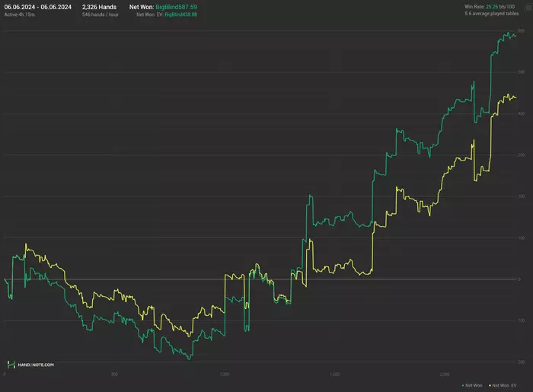Click the BigBlind438.88 EV value
Image resolution: width=533 pixels, height=392 pixels.
click(181, 14)
